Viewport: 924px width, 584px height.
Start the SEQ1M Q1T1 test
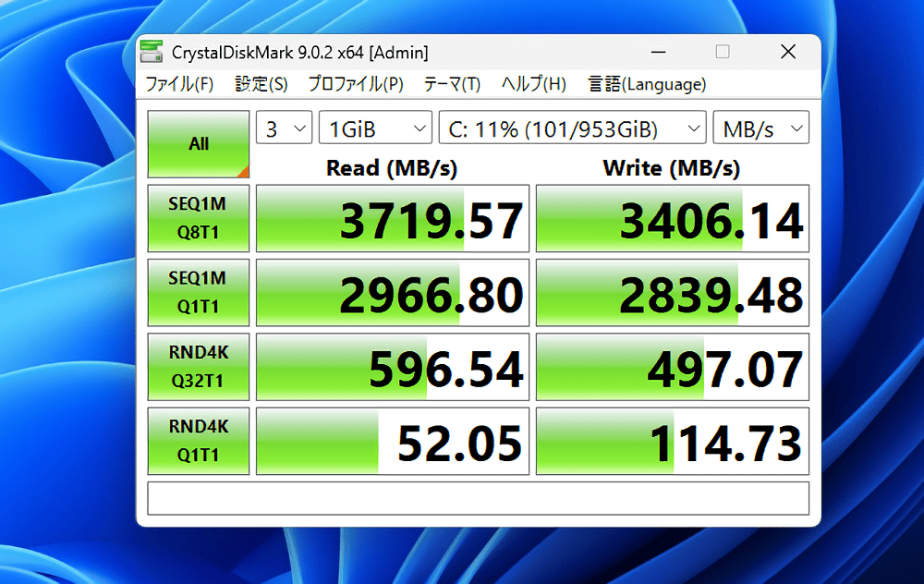tap(198, 292)
